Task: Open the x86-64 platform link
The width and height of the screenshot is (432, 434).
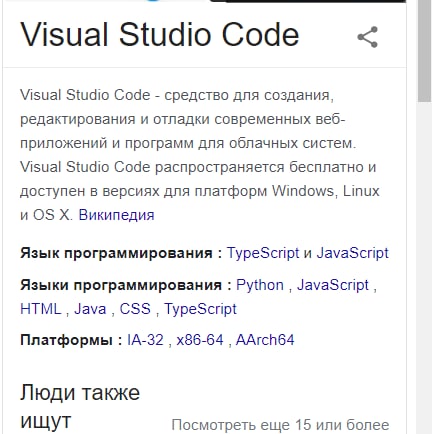Action: (200, 340)
